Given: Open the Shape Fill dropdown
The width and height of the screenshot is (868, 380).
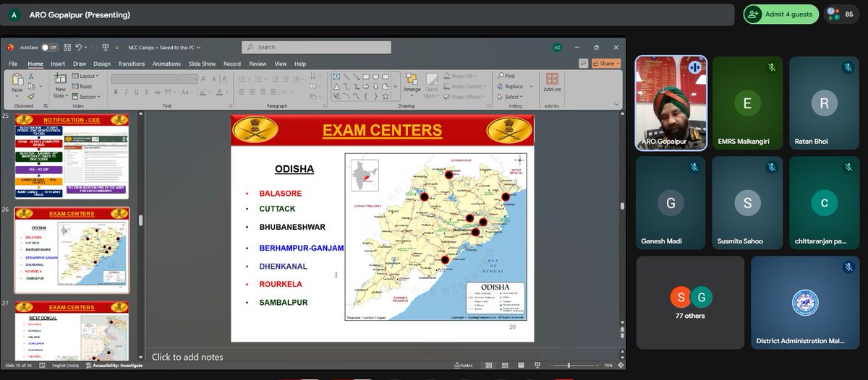Looking at the screenshot, I should [461, 76].
